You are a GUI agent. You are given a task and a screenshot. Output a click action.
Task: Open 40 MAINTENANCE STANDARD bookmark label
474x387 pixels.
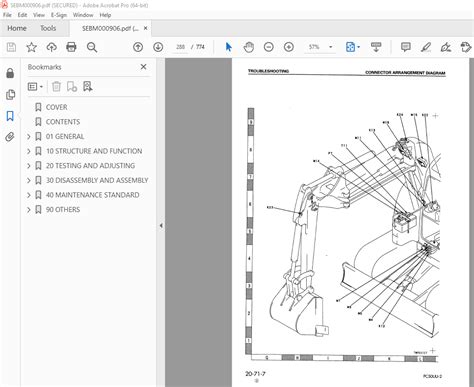coord(92,195)
